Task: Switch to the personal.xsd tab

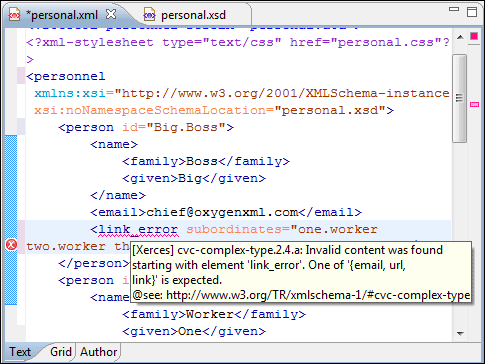Action: point(193,15)
